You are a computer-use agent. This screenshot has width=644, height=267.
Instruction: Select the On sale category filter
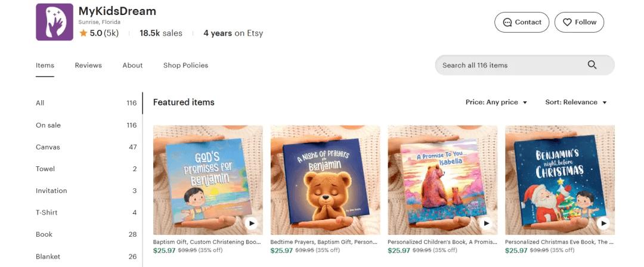(48, 125)
